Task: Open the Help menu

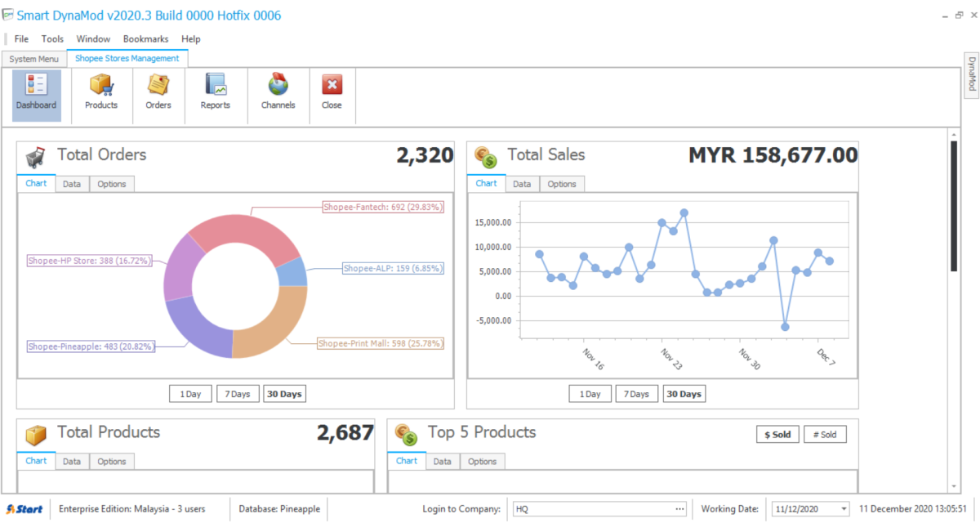Action: pos(191,38)
